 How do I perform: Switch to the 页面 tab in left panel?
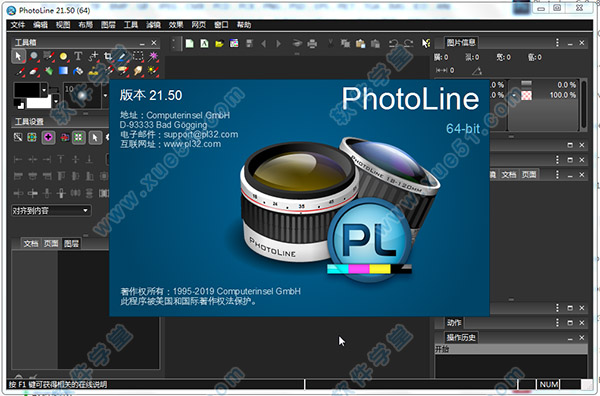(51, 244)
